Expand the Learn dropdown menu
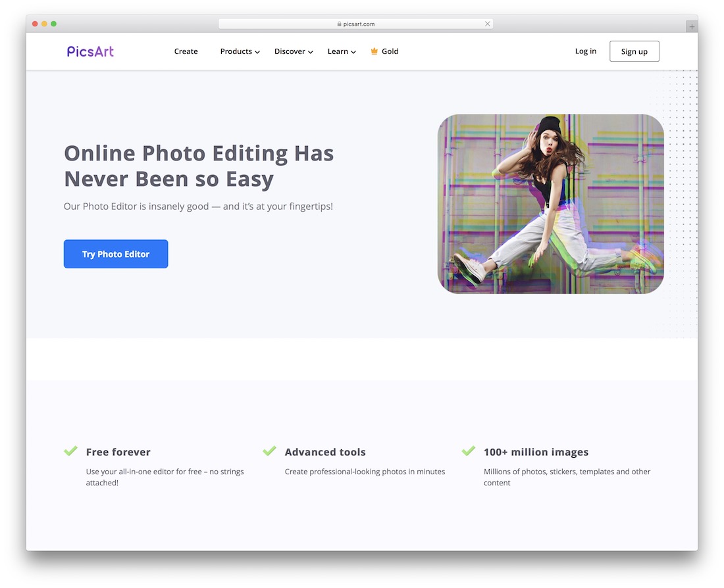The image size is (724, 588). click(342, 51)
